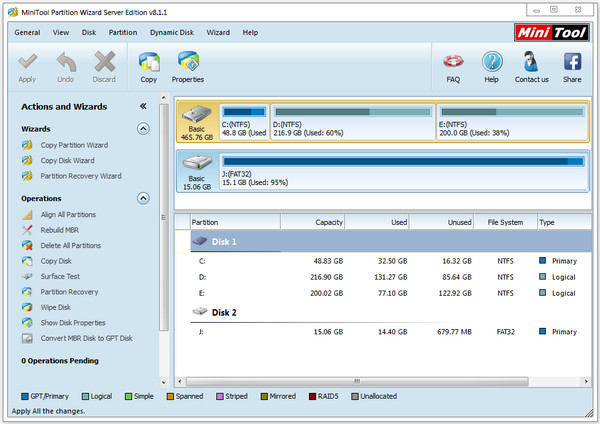
Task: Click the Undo arrow icon
Action: pyautogui.click(x=65, y=66)
